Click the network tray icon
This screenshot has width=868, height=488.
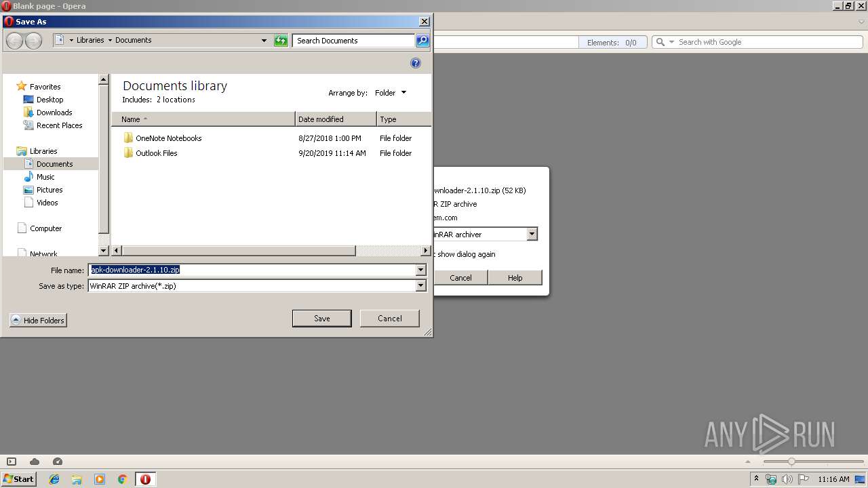[x=771, y=479]
